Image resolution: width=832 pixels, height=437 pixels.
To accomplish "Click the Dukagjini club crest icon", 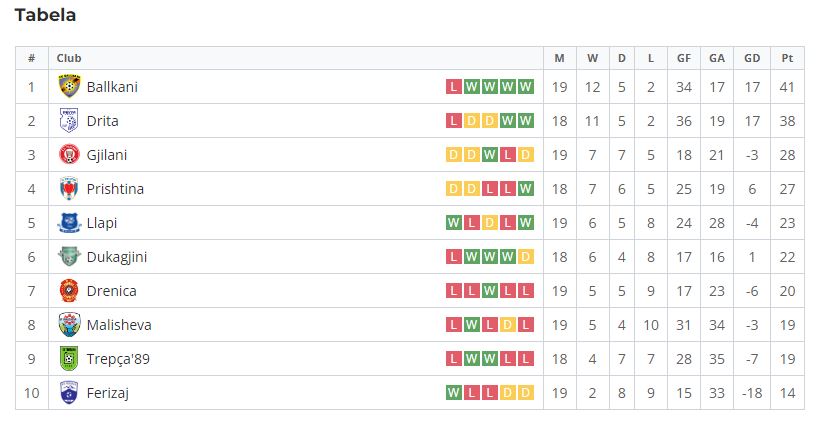I will (70, 256).
